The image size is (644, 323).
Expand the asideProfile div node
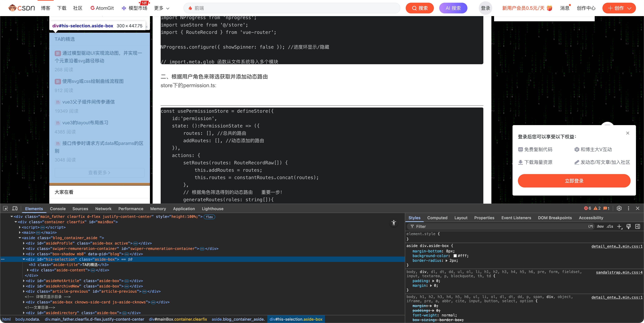coord(24,243)
